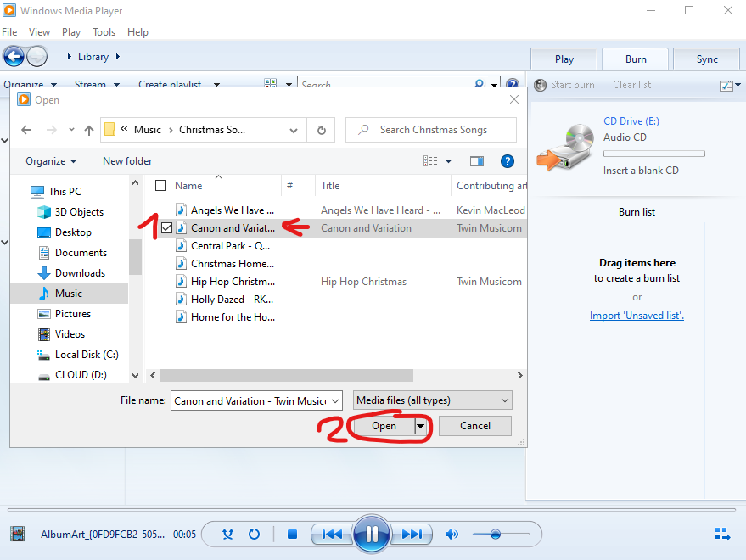Open 3D Objects folder in navigation pane
Viewport: 746px width, 560px height.
tap(79, 212)
